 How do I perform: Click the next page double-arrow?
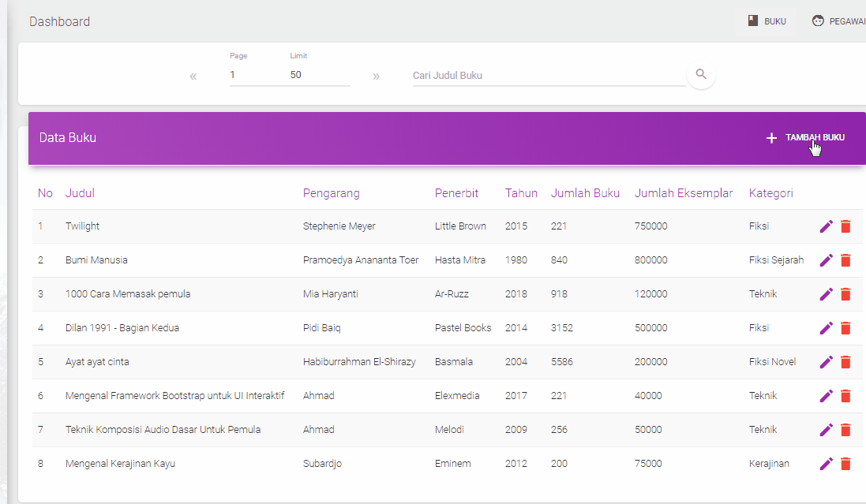click(x=377, y=75)
